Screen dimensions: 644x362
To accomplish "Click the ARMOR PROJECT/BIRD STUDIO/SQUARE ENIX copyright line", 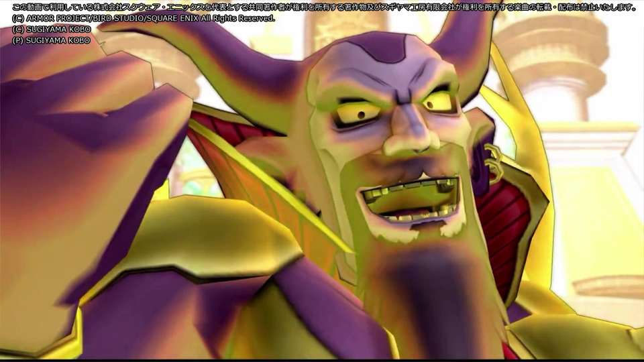I will pyautogui.click(x=144, y=19).
